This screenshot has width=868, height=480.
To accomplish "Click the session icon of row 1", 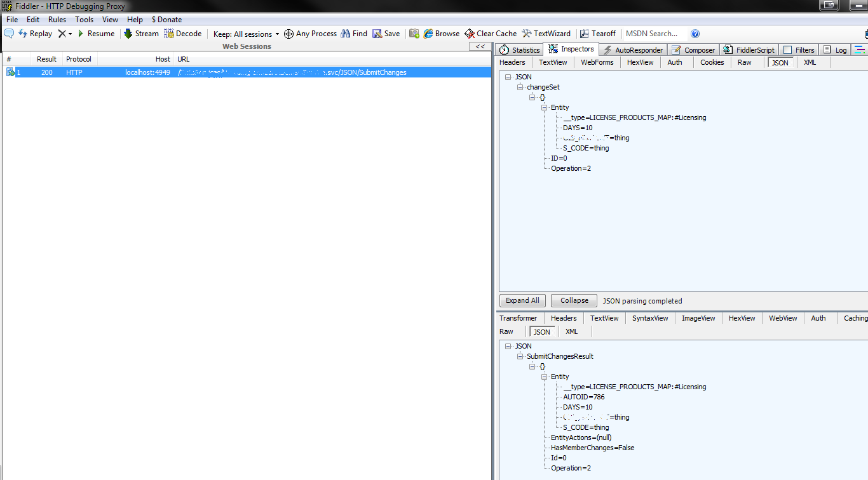I will (x=10, y=72).
